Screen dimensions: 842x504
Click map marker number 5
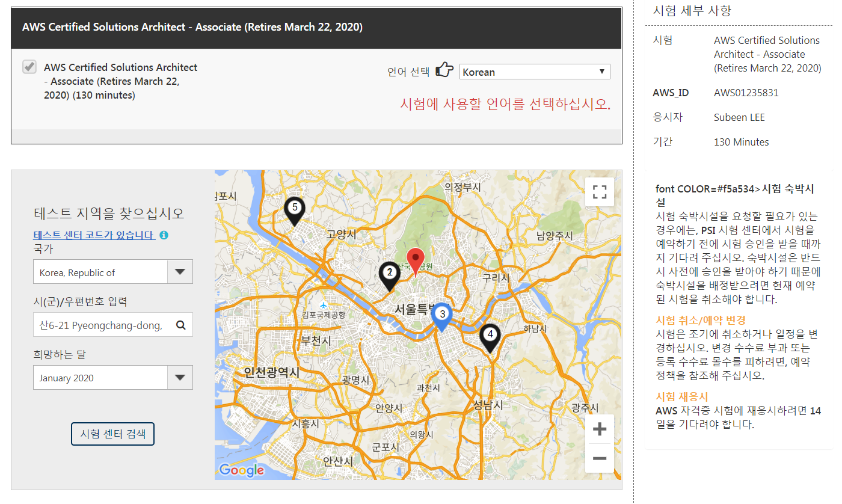(294, 211)
